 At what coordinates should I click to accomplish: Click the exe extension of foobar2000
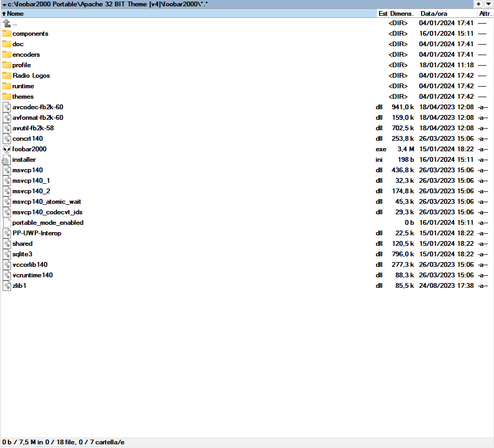tap(381, 149)
